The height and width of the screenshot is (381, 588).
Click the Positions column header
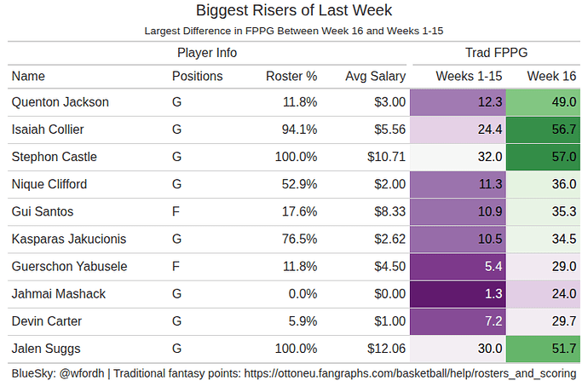point(197,76)
